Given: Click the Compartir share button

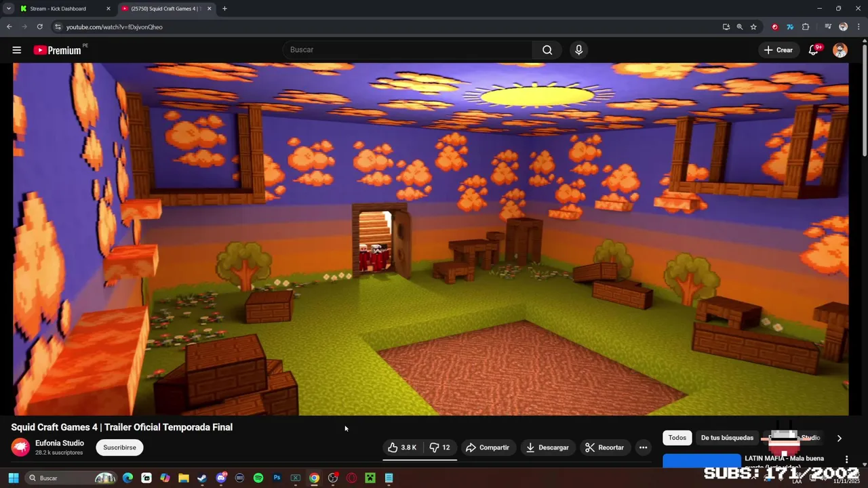Looking at the screenshot, I should point(488,448).
